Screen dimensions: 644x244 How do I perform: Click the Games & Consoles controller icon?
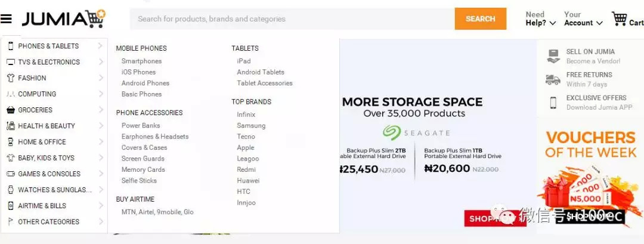tap(10, 174)
